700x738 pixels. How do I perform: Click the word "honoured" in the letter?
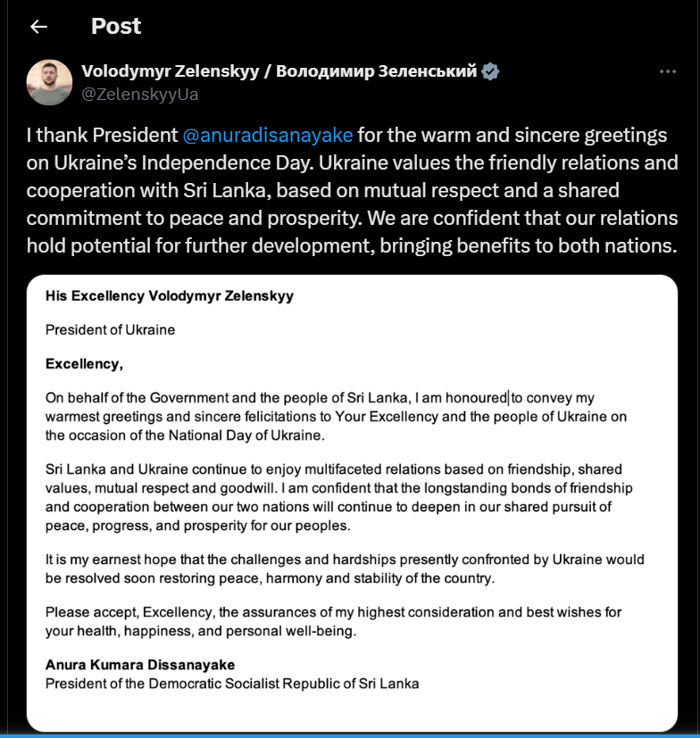(x=476, y=398)
